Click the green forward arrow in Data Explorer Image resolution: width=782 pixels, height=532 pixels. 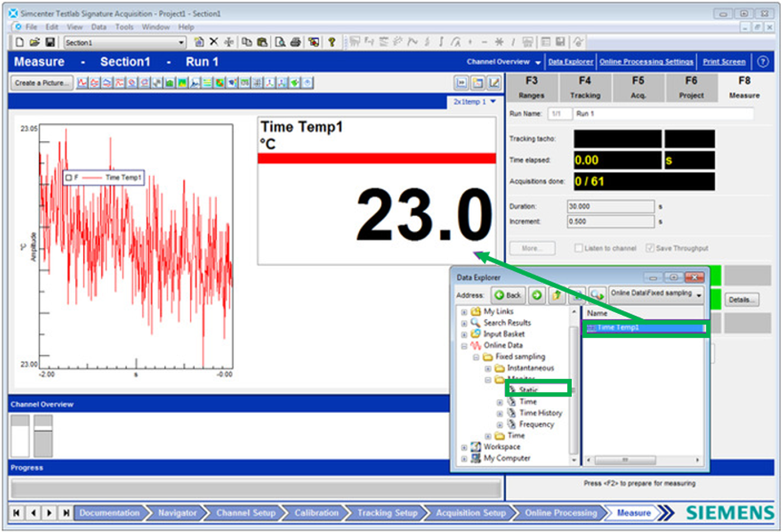point(537,295)
